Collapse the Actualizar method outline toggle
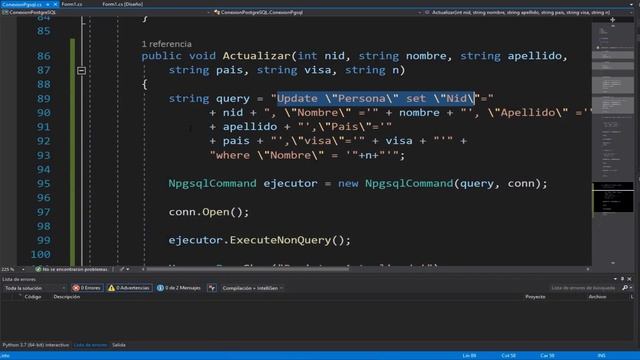This screenshot has width=640, height=360. click(81, 71)
